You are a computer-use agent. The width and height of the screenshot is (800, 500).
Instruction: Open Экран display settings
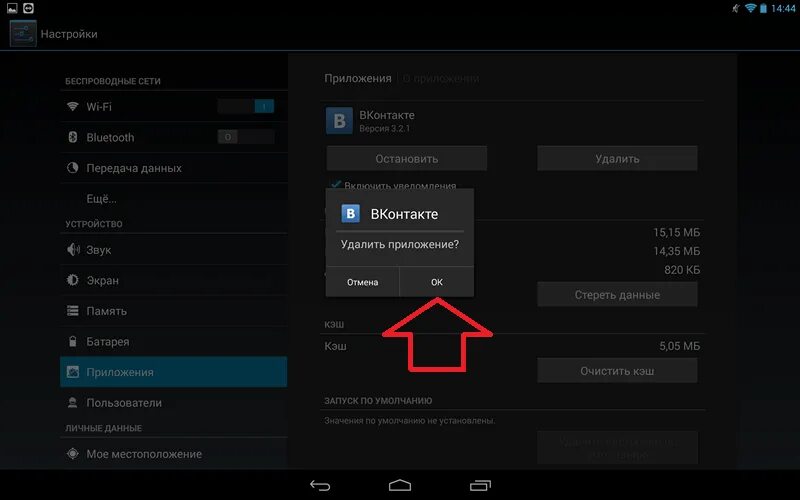[x=173, y=280]
